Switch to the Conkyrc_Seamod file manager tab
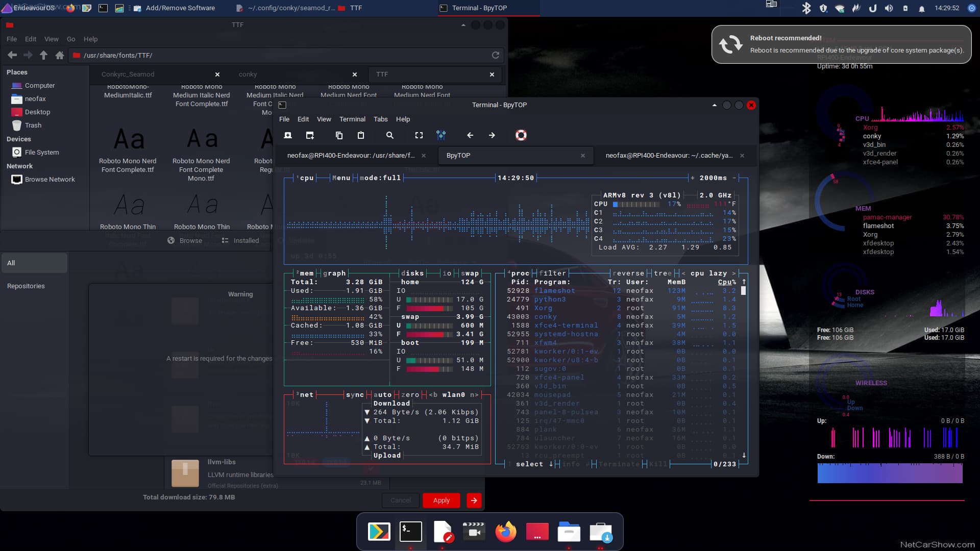This screenshot has width=980, height=551. [x=159, y=74]
